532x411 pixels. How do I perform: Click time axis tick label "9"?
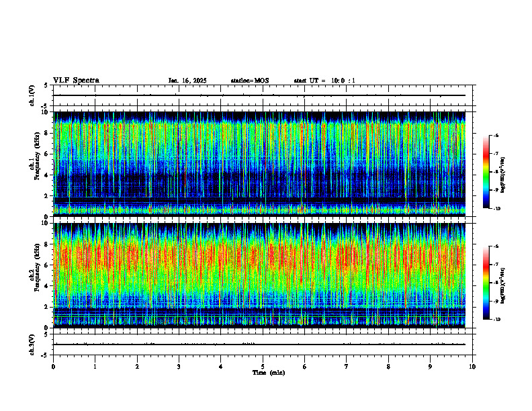[430, 367]
